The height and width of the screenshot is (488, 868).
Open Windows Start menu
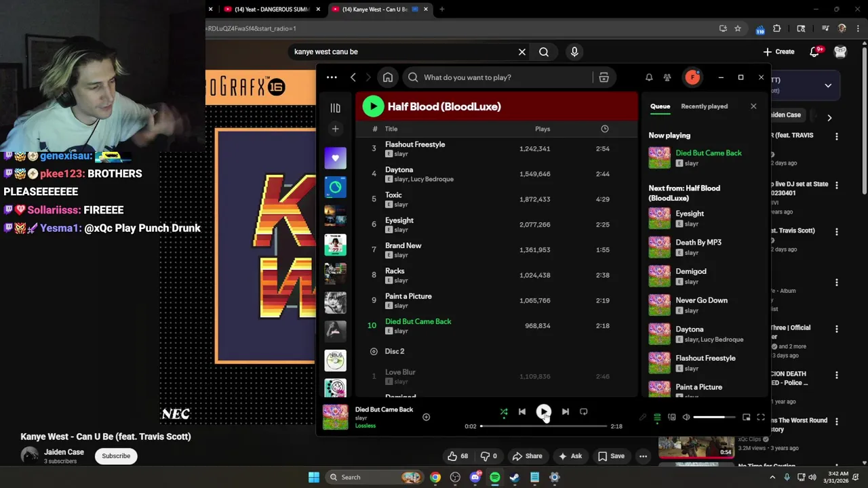[x=313, y=477]
